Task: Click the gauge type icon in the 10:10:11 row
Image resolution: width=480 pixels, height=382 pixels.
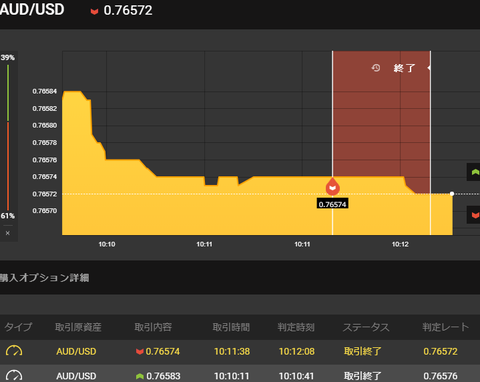Action: point(14,375)
